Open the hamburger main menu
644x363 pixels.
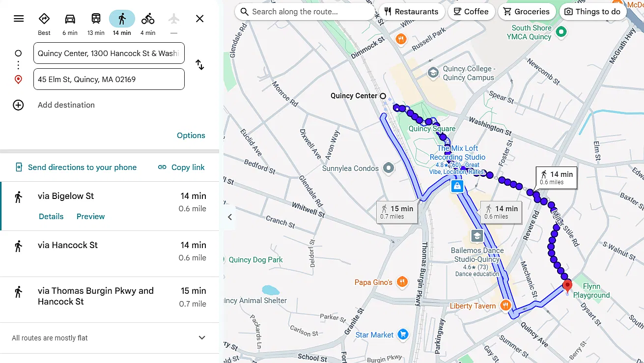click(19, 19)
